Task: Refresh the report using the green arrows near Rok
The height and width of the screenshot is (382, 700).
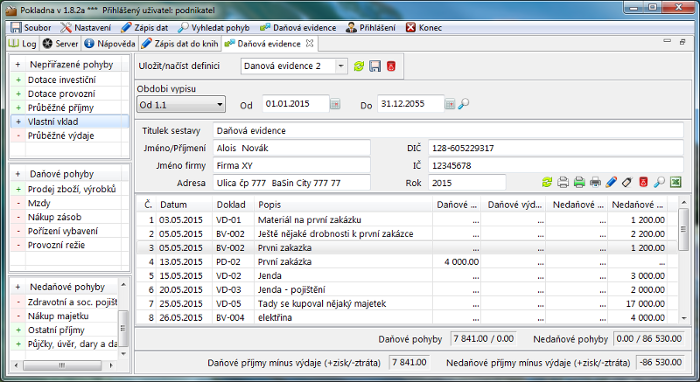Action: tap(547, 182)
